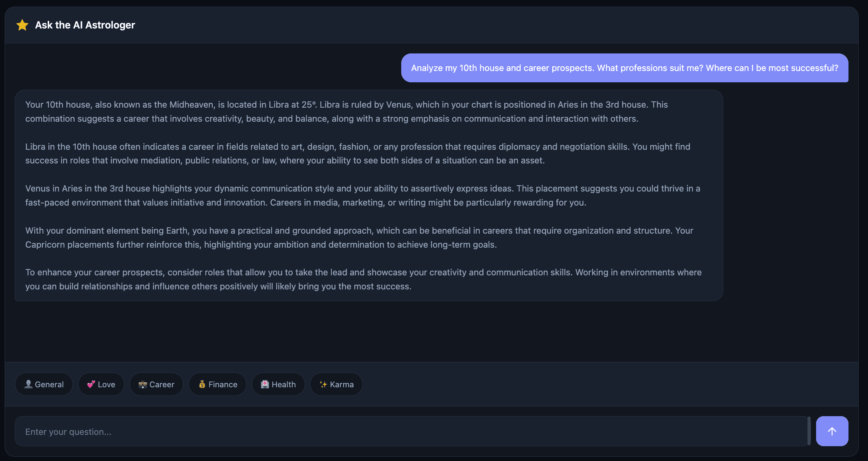The width and height of the screenshot is (868, 461).
Task: Open the Finance topic tab
Action: pyautogui.click(x=217, y=384)
